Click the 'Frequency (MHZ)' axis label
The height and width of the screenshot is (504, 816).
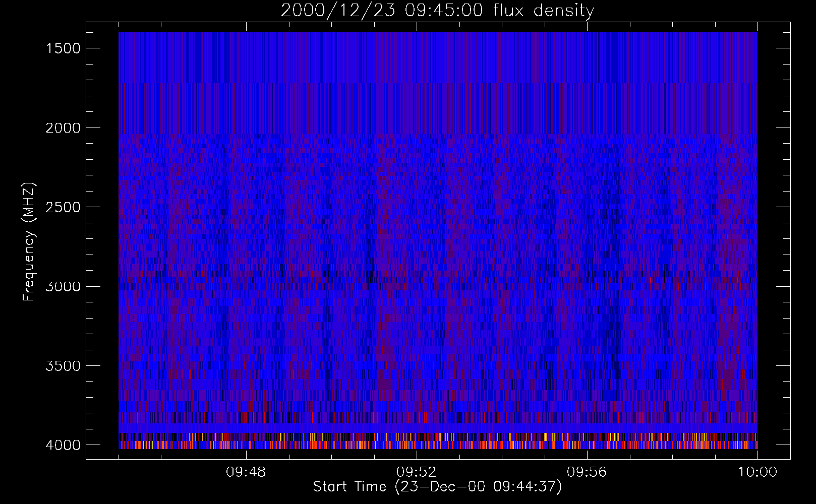pos(28,242)
